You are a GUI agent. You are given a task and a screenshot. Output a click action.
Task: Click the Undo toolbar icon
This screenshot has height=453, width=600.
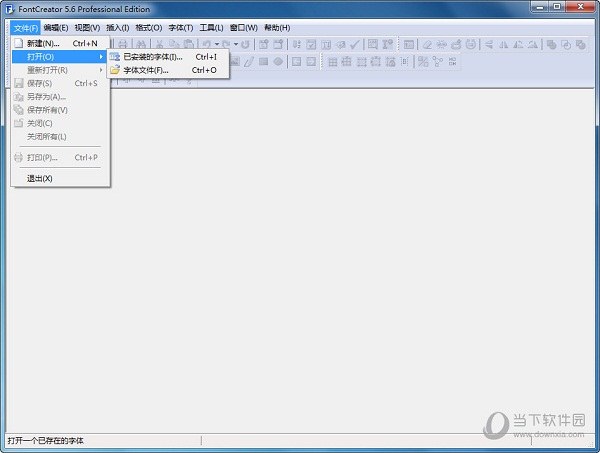coord(207,44)
